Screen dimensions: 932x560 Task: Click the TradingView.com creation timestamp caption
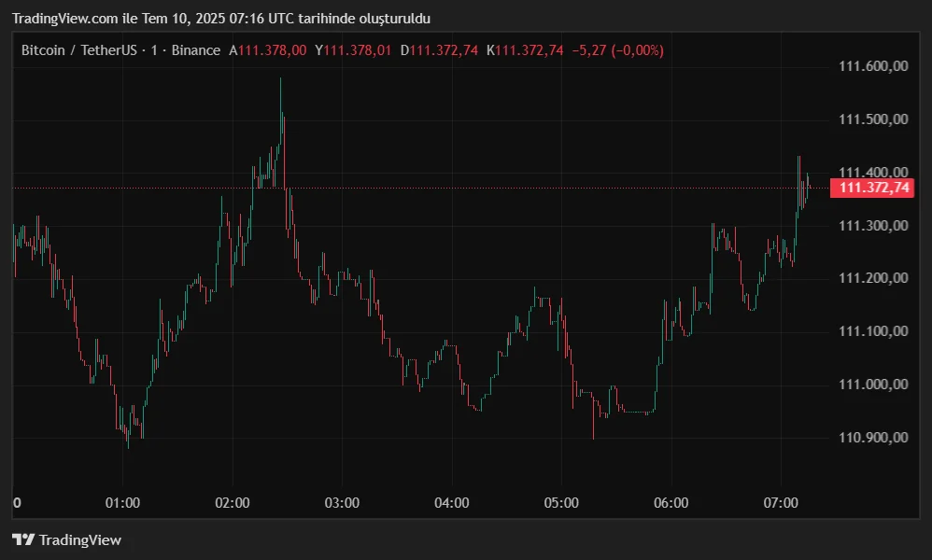click(x=221, y=19)
